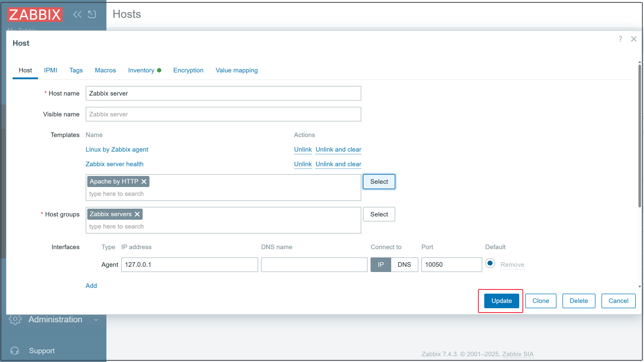Close the Host dialog with X icon

[x=634, y=39]
